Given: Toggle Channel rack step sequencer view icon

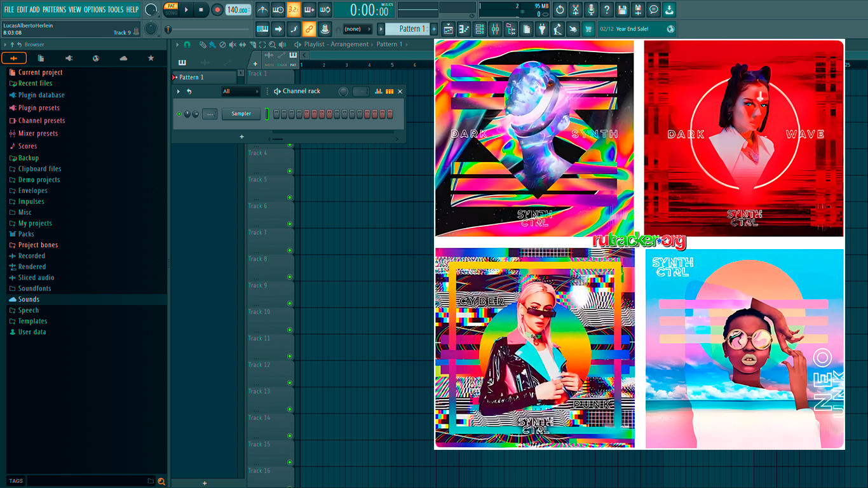Looking at the screenshot, I should (390, 91).
